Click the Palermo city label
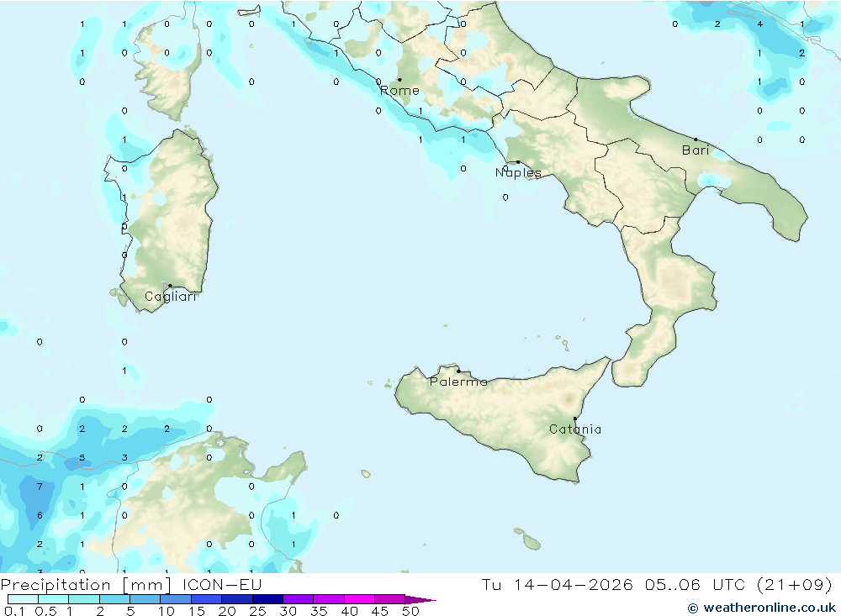The height and width of the screenshot is (616, 841). [x=458, y=382]
